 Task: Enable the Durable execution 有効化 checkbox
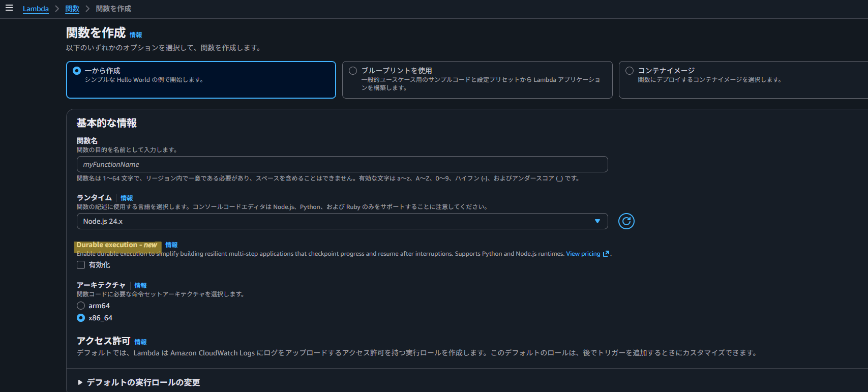click(81, 265)
